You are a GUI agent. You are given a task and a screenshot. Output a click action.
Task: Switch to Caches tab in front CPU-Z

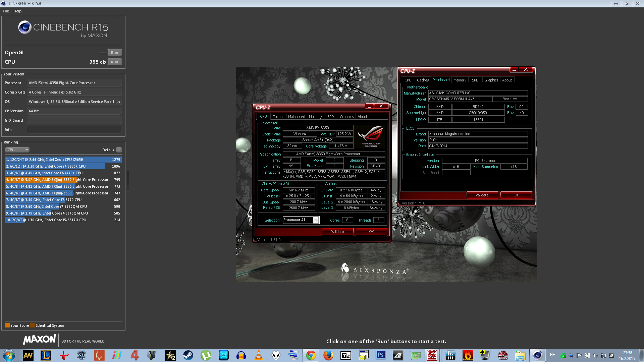278,117
